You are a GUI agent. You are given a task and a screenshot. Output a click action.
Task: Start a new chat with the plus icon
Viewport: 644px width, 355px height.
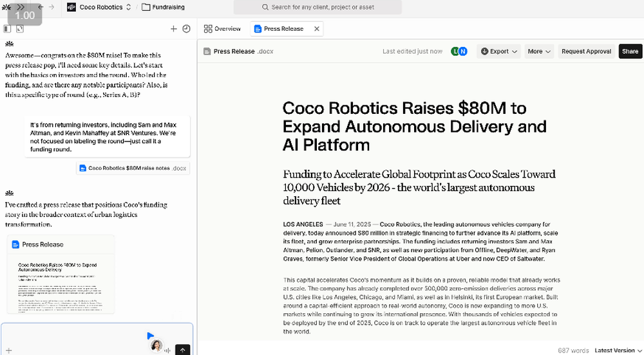tap(173, 29)
